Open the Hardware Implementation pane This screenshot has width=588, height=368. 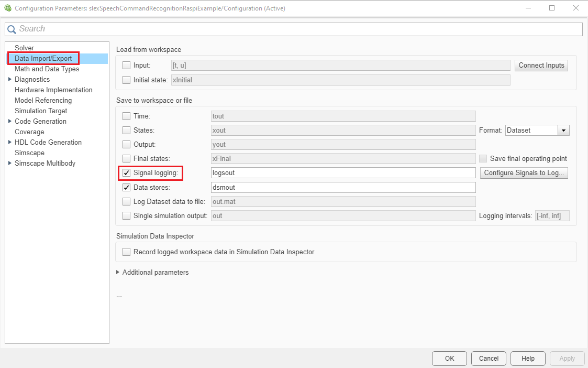tap(53, 90)
